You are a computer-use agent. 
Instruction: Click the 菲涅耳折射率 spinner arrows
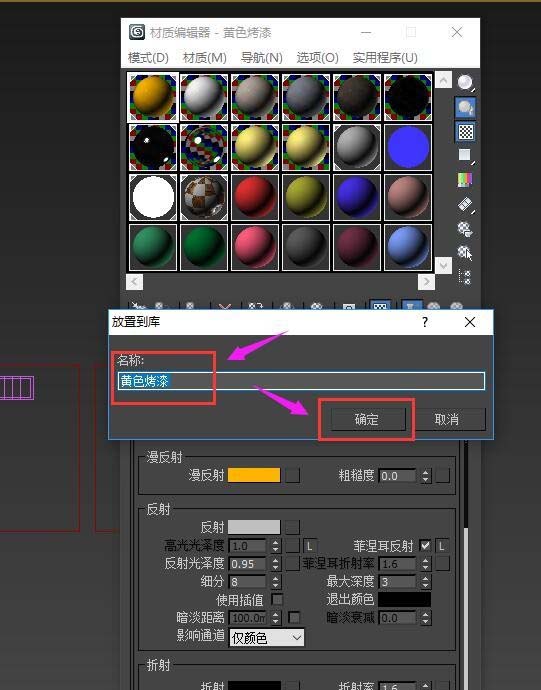pyautogui.click(x=425, y=564)
